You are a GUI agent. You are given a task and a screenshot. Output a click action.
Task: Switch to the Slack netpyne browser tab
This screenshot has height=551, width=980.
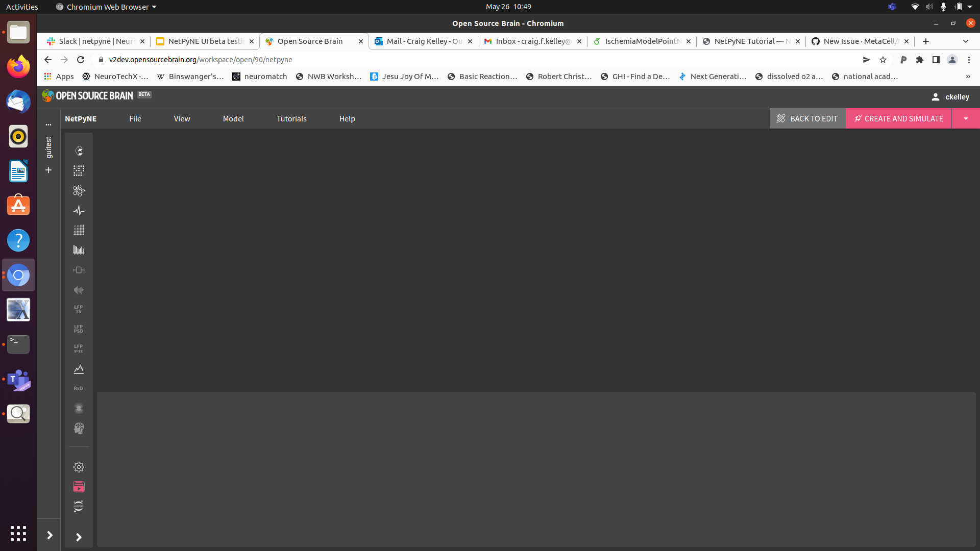click(x=95, y=41)
